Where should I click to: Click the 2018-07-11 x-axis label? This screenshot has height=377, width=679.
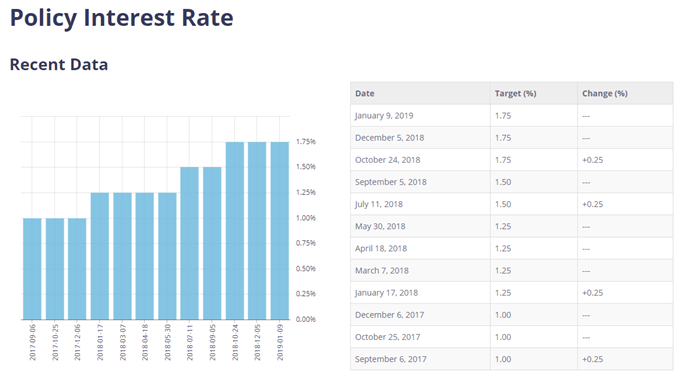pyautogui.click(x=190, y=342)
